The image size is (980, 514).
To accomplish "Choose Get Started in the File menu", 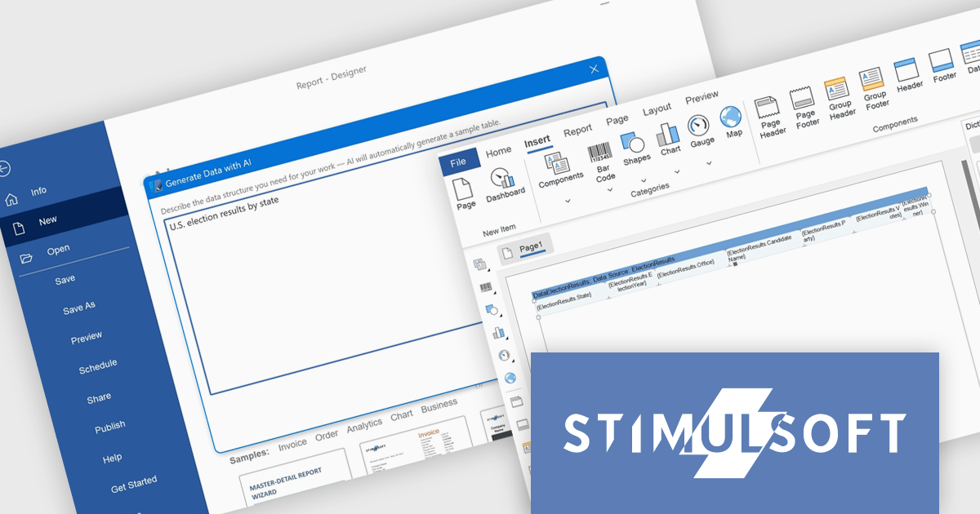I will pos(133,485).
